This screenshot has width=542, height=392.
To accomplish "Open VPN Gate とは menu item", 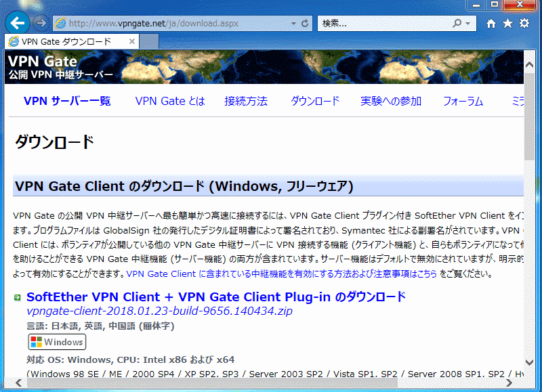I will coord(170,101).
